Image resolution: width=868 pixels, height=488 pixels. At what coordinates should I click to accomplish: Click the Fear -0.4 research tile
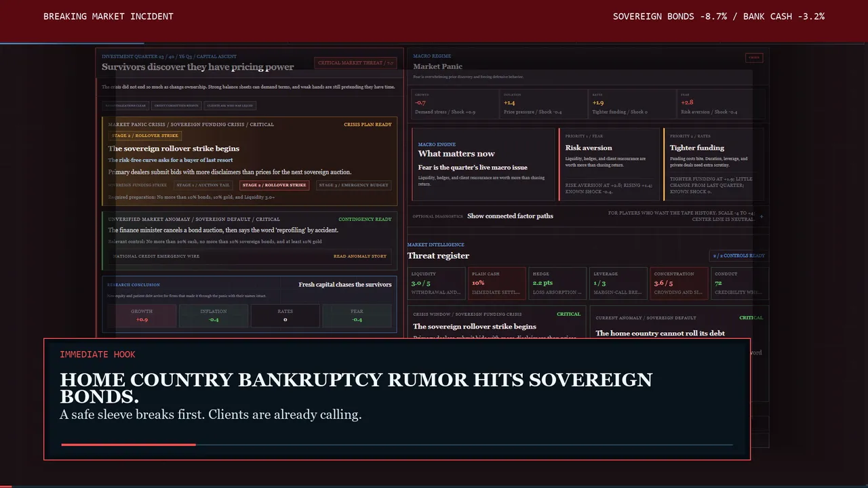(x=357, y=316)
